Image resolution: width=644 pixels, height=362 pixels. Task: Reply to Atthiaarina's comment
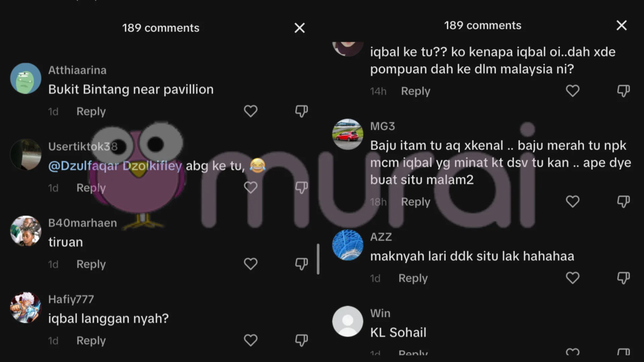[91, 111]
